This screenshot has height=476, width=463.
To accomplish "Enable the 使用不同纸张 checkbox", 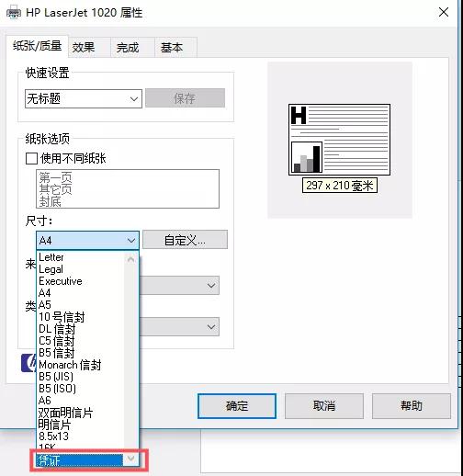I will (x=31, y=159).
